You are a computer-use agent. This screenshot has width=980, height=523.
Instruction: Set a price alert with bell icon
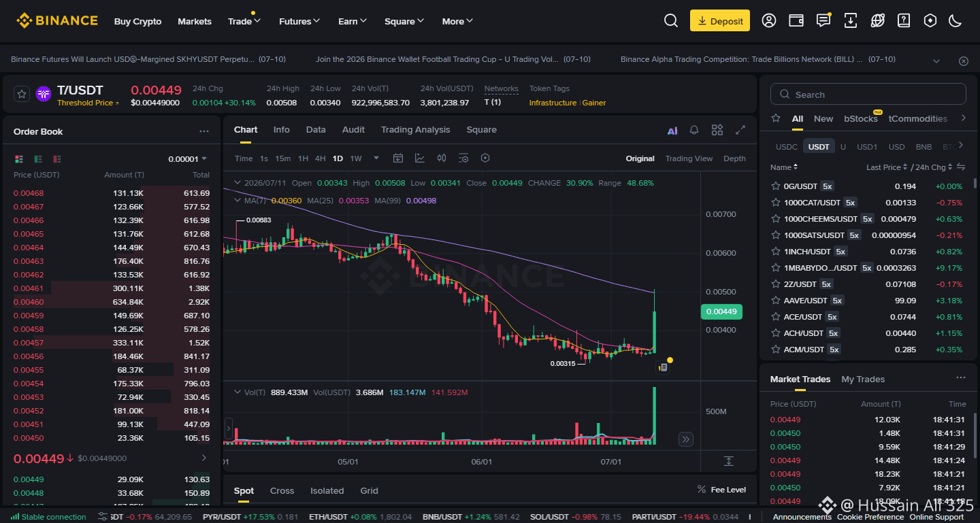click(x=694, y=130)
